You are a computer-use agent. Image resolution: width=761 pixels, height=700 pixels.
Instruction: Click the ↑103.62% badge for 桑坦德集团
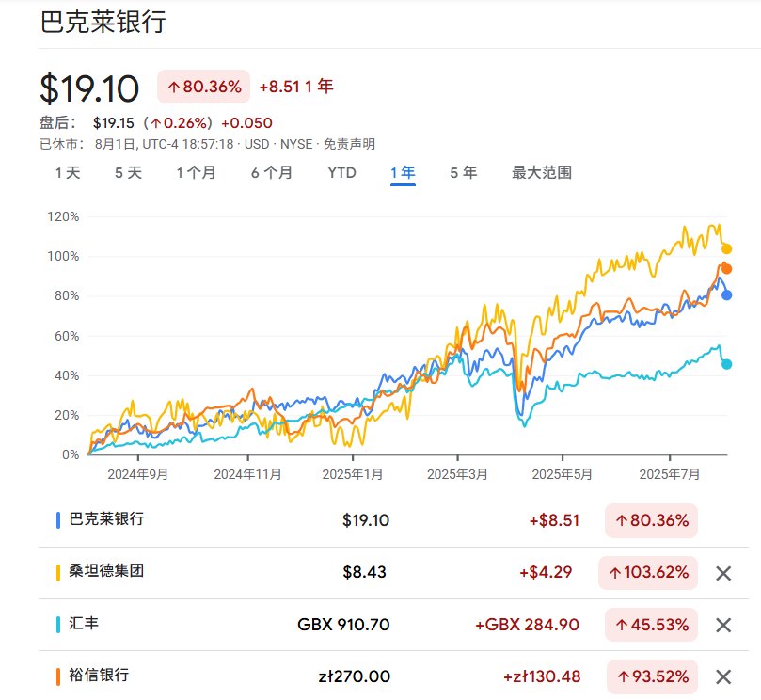pyautogui.click(x=647, y=572)
